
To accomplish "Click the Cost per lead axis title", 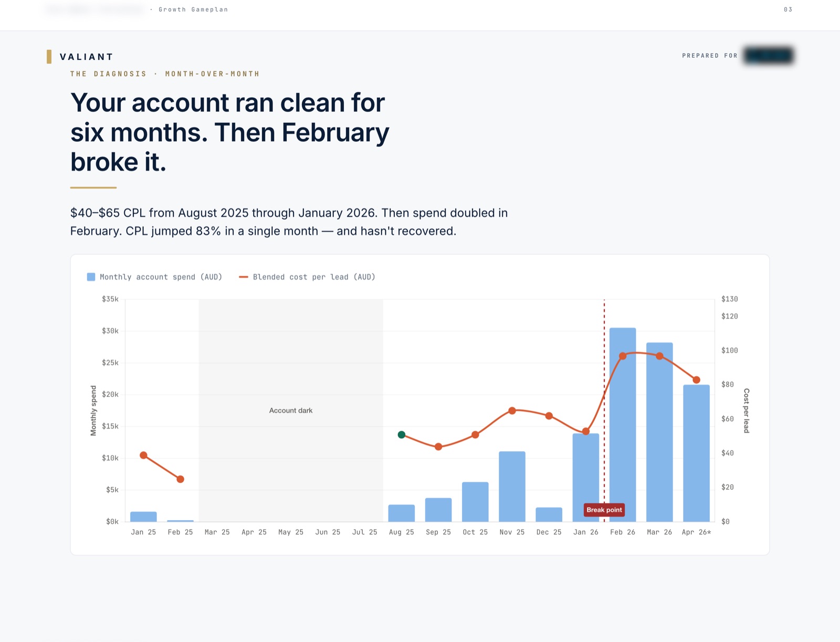I will click(x=747, y=411).
